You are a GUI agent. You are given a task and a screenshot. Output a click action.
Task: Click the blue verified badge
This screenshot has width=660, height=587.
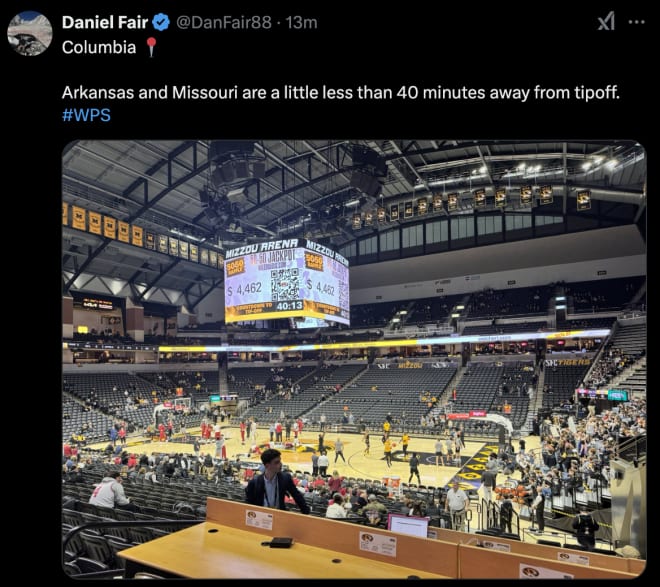click(161, 22)
